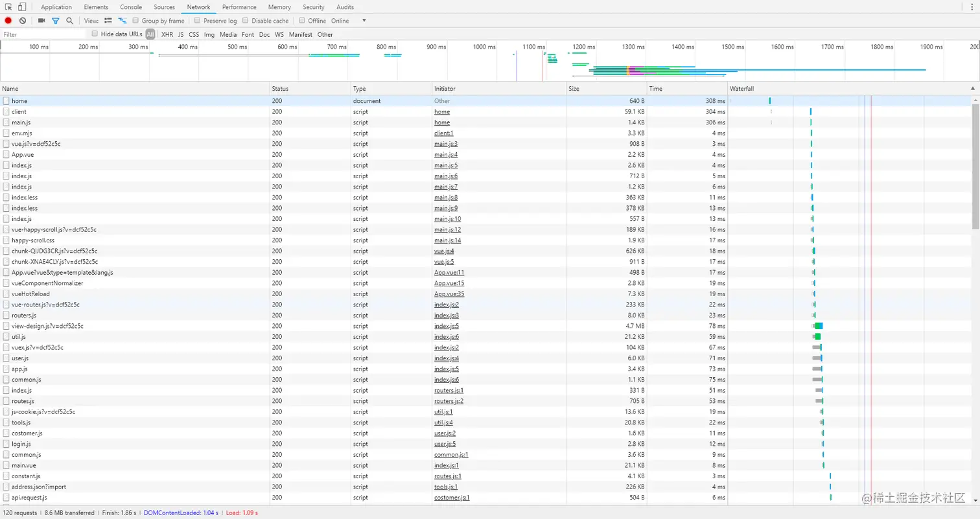Click the capture screenshots camera icon
The height and width of the screenshot is (519, 980).
click(x=41, y=21)
